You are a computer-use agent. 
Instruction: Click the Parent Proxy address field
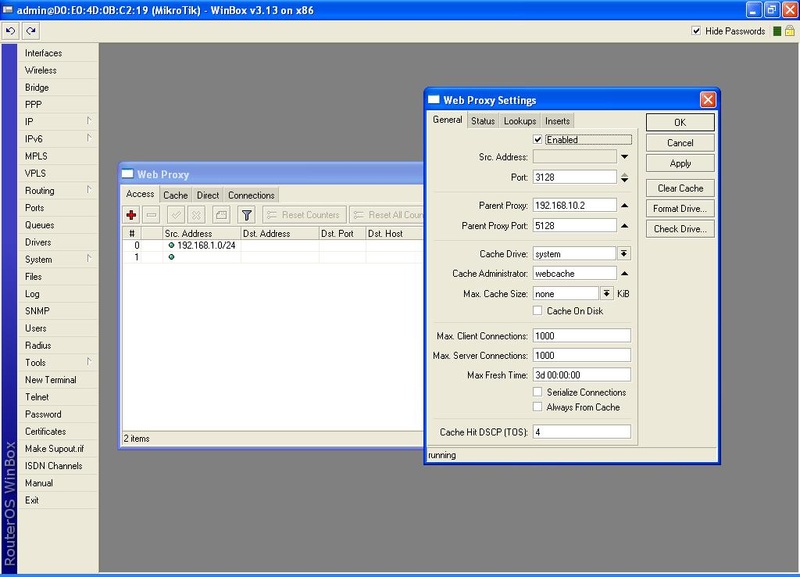click(x=574, y=206)
